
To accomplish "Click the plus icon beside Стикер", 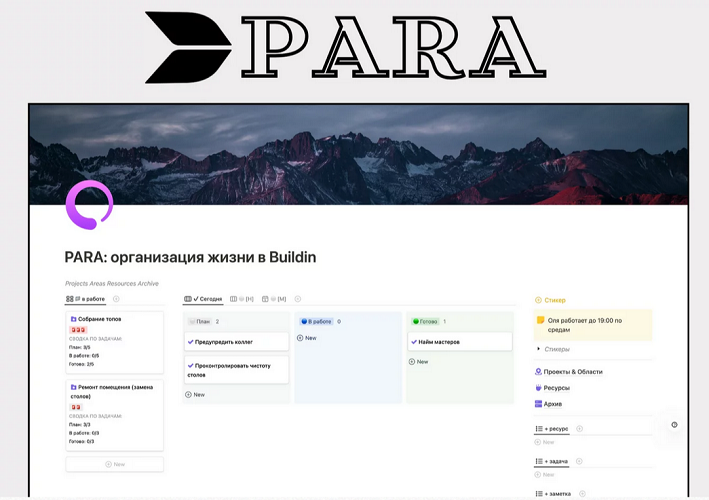I will coord(539,299).
